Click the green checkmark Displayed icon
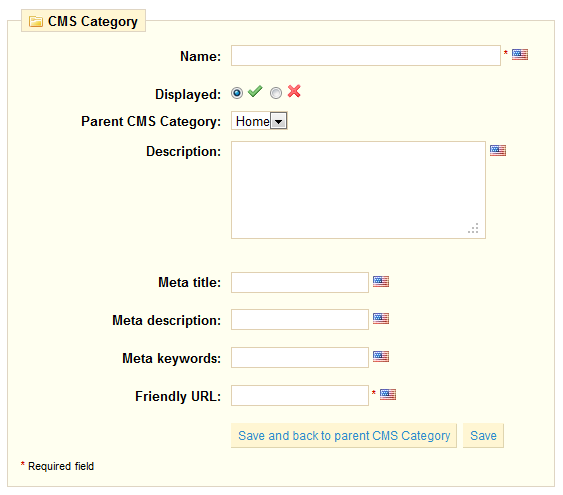The height and width of the screenshot is (495, 563). pyautogui.click(x=255, y=92)
